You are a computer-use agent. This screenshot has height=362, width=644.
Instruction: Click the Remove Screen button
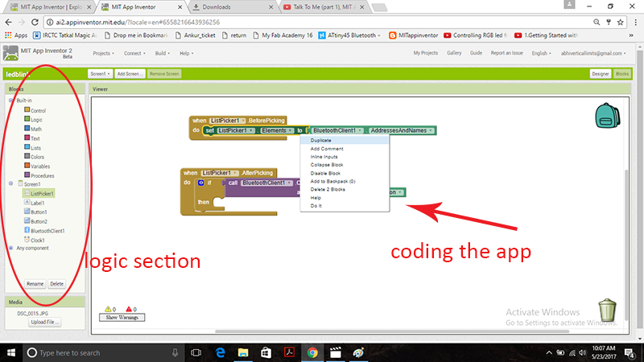[x=164, y=74]
